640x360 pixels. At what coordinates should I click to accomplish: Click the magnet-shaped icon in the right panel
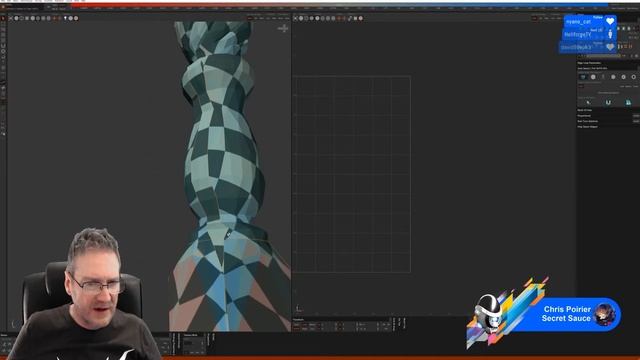point(608,102)
